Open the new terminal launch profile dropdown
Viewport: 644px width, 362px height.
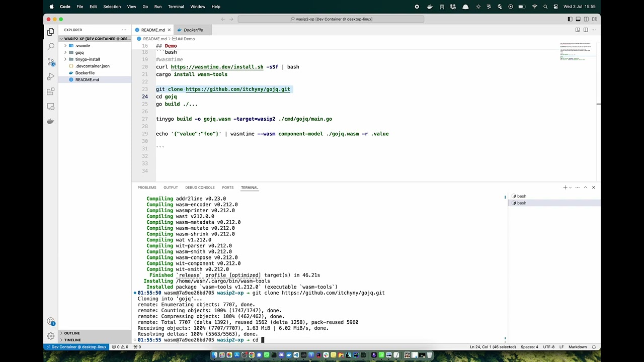click(570, 188)
